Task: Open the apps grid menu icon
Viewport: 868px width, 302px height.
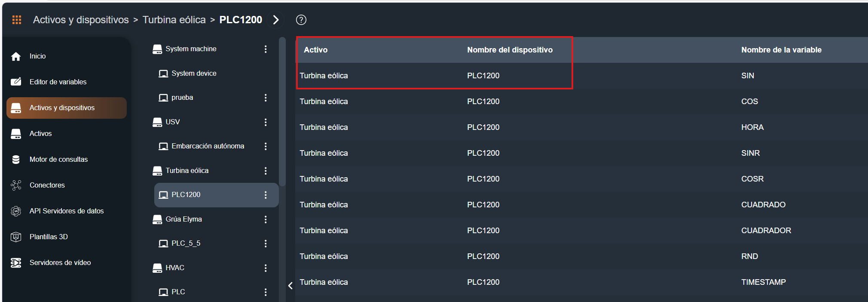Action: pos(17,20)
